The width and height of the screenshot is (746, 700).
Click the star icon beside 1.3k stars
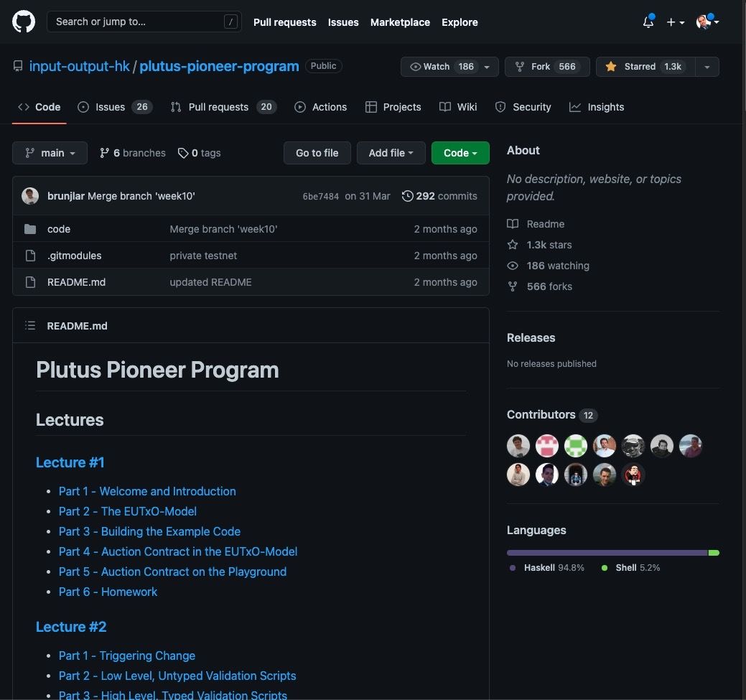coord(513,245)
